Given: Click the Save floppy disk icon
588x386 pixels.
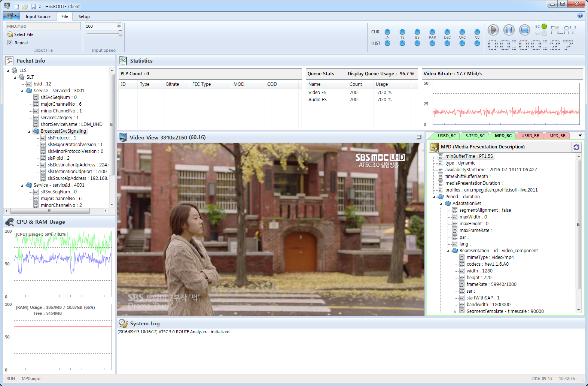Looking at the screenshot, I should [33, 6].
